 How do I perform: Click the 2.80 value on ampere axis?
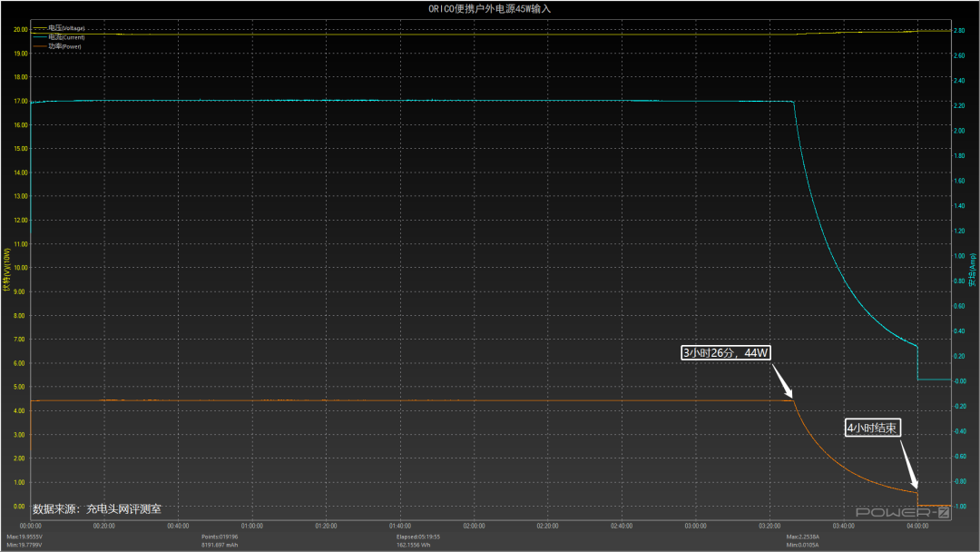(x=959, y=30)
